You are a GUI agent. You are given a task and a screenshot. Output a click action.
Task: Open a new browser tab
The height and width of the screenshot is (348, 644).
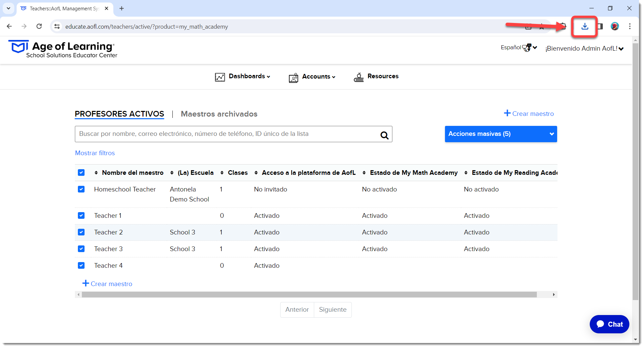[121, 8]
